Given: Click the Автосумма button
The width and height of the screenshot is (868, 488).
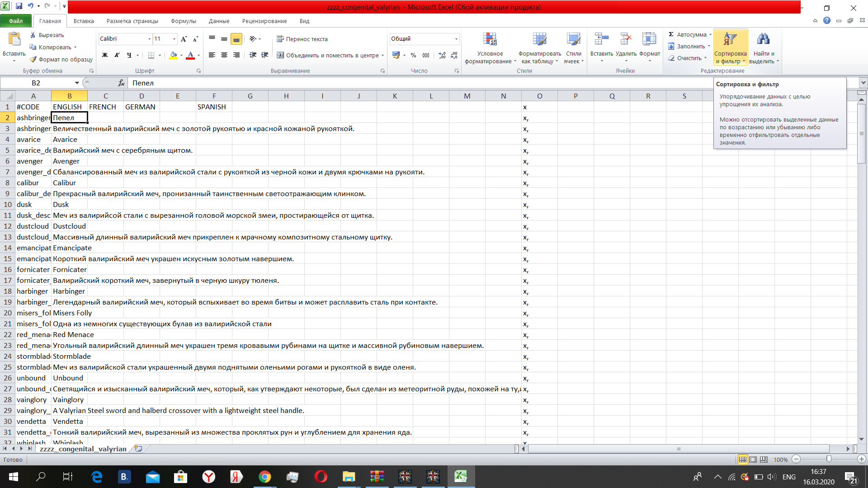Looking at the screenshot, I should pos(688,34).
